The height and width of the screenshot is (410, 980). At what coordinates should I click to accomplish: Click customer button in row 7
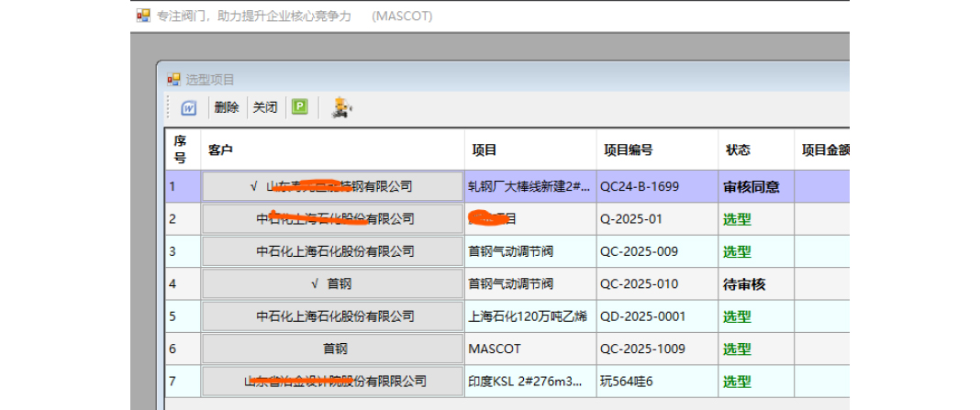tap(332, 382)
